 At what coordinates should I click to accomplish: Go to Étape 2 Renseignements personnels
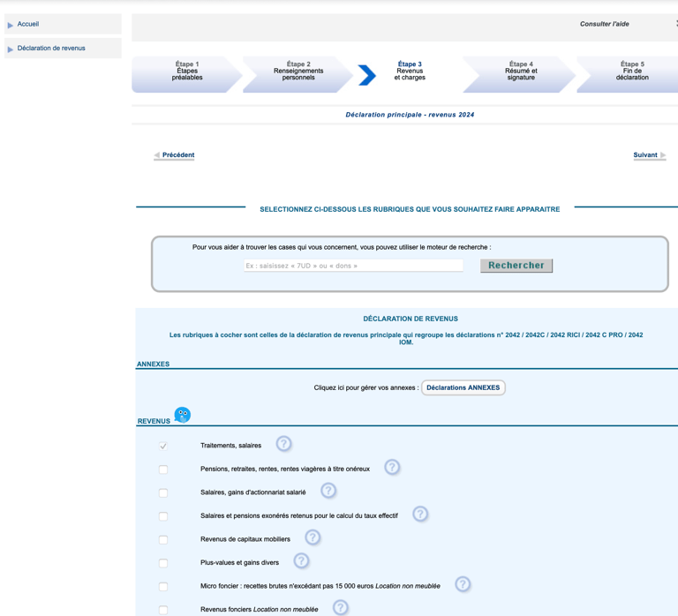tap(298, 74)
